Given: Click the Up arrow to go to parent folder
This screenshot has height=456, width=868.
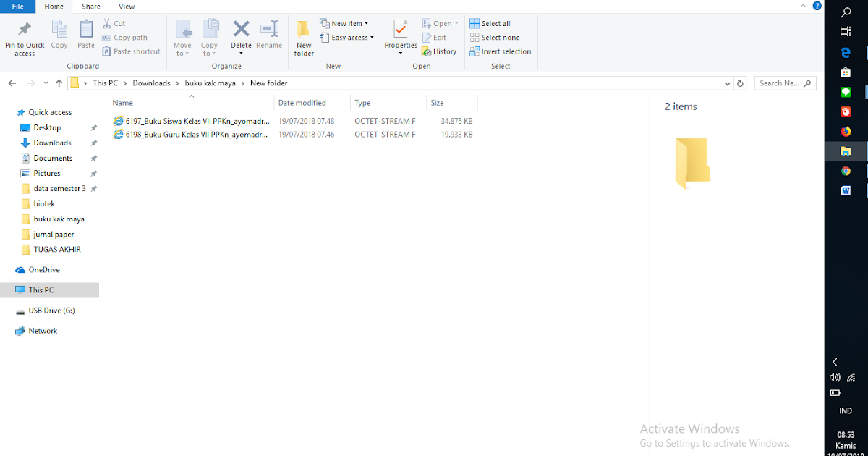Looking at the screenshot, I should [x=59, y=83].
